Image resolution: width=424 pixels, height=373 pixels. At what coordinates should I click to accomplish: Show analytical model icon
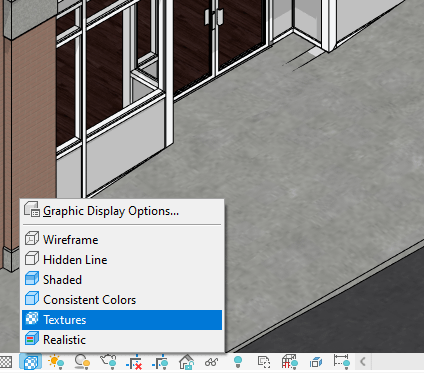coord(289,362)
